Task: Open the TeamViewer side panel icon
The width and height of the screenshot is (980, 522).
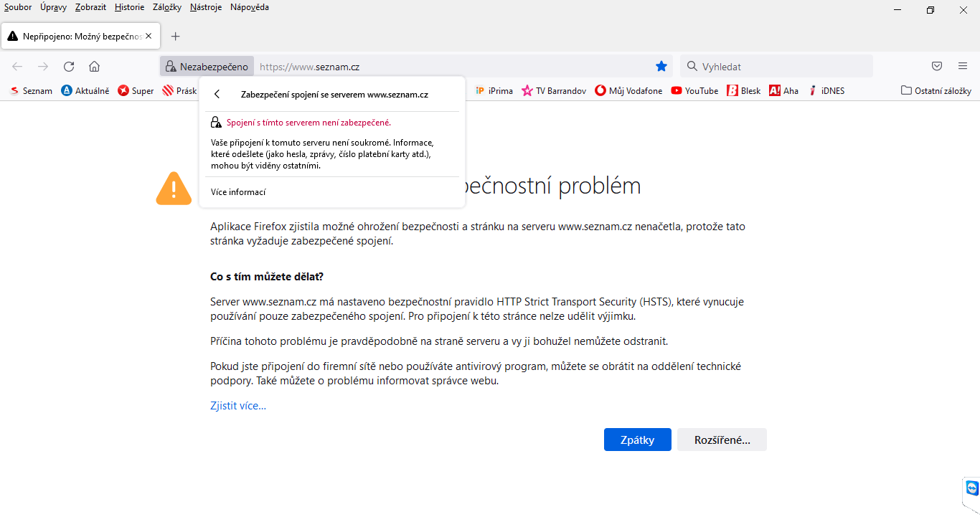Action: pyautogui.click(x=971, y=488)
